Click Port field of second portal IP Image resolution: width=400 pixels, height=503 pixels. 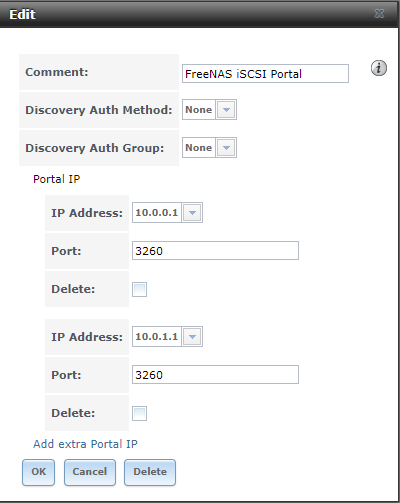(x=215, y=375)
